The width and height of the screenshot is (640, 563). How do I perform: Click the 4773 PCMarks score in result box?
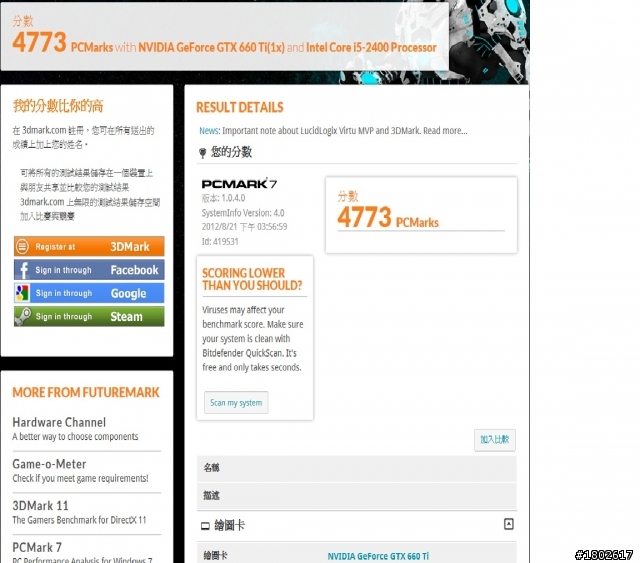click(388, 217)
